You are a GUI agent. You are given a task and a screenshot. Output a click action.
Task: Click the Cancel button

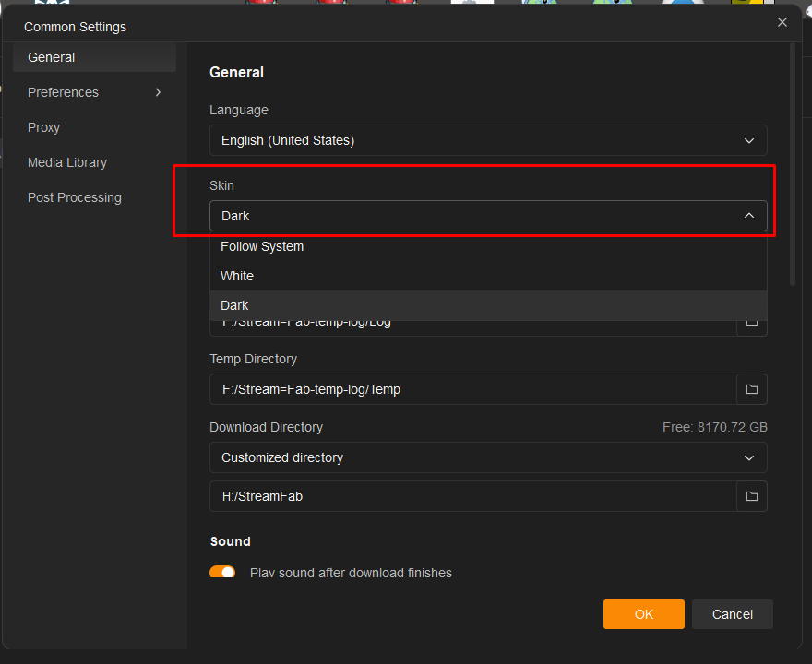pos(733,614)
